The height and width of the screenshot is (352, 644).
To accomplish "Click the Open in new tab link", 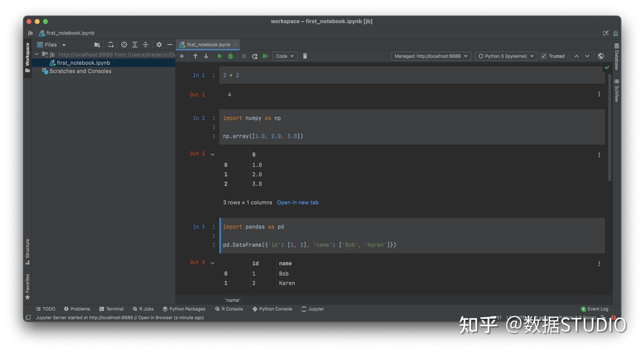I will click(x=298, y=202).
